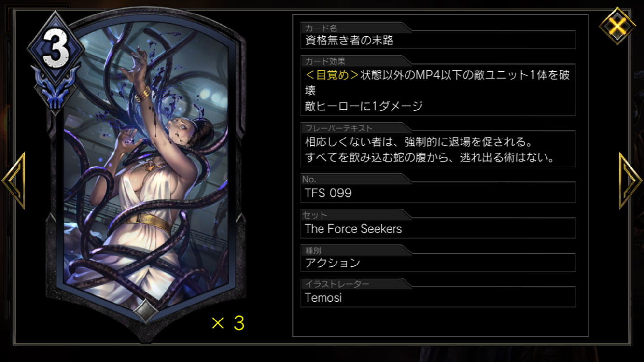Tap the yellow ×3 card count
The height and width of the screenshot is (362, 644).
[x=228, y=323]
